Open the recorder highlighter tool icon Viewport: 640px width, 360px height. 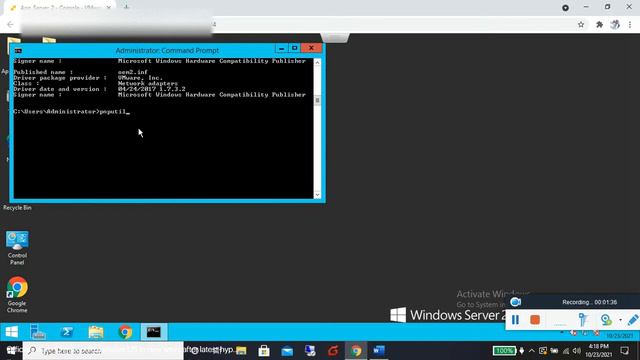(x=583, y=320)
